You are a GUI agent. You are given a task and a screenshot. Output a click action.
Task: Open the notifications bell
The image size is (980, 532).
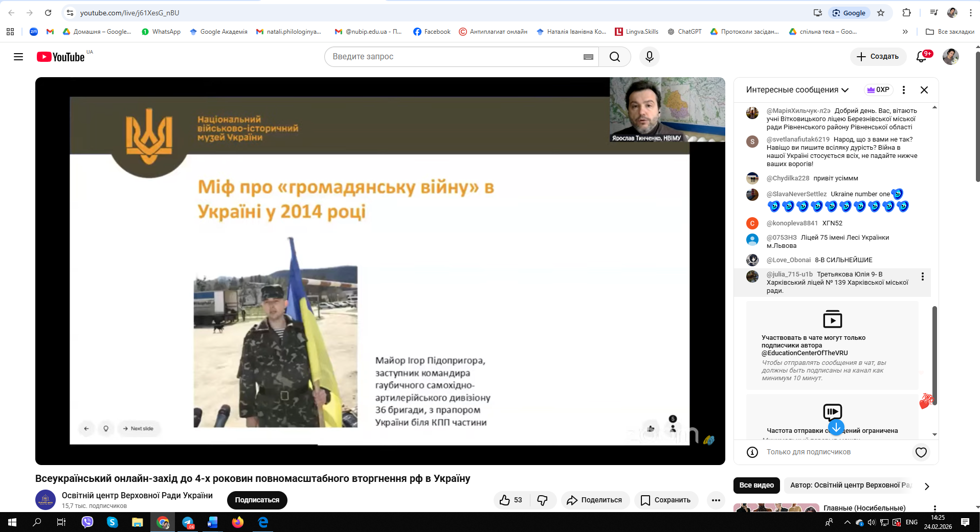click(921, 57)
